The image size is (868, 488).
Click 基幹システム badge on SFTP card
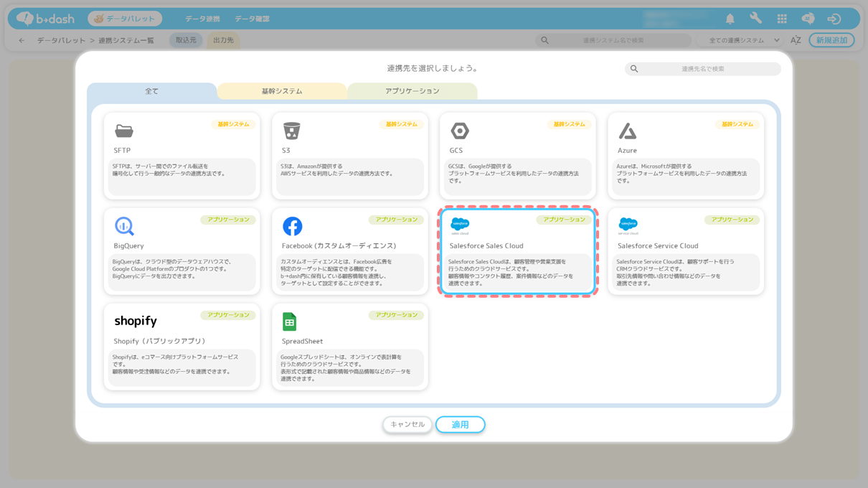pyautogui.click(x=233, y=124)
